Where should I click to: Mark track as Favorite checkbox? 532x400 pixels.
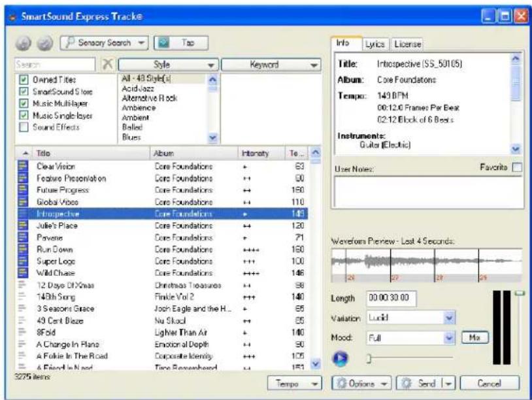[517, 167]
